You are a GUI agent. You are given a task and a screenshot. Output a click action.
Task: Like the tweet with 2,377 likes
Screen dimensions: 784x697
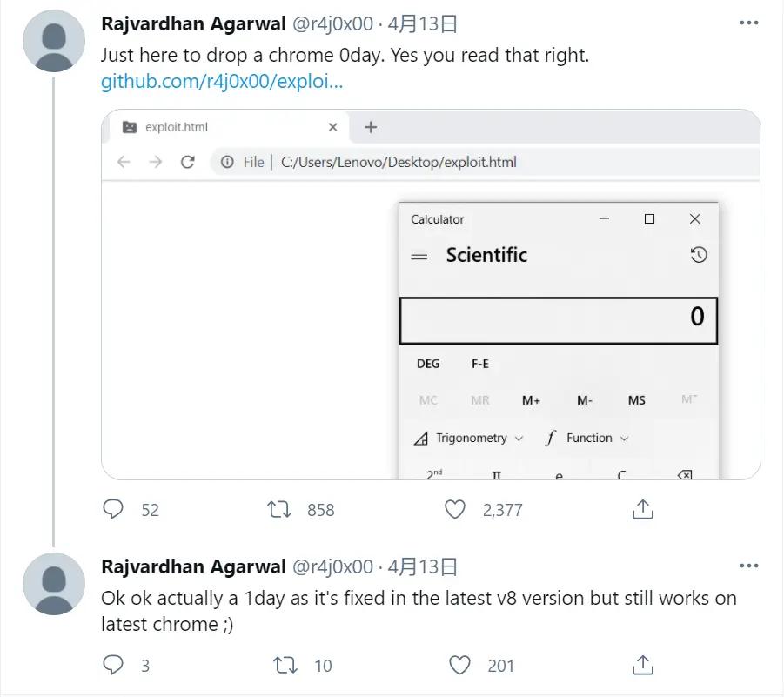point(455,509)
